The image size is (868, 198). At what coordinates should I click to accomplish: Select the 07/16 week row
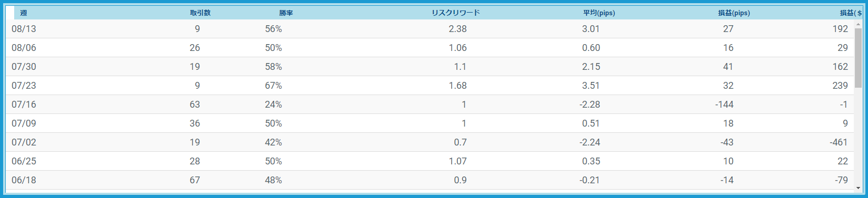coord(430,105)
